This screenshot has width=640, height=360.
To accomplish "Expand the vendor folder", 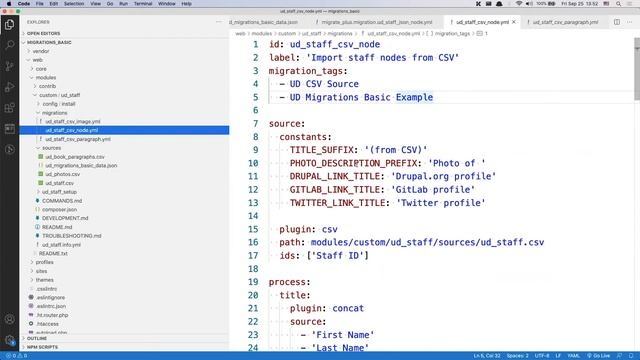I will click(40, 51).
